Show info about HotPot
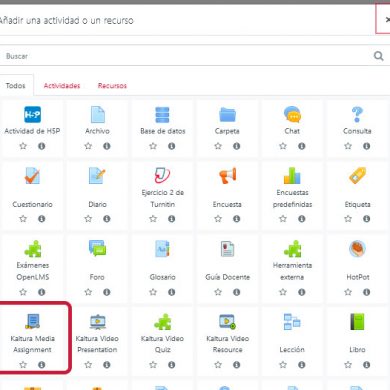The image size is (390, 390). (x=367, y=292)
